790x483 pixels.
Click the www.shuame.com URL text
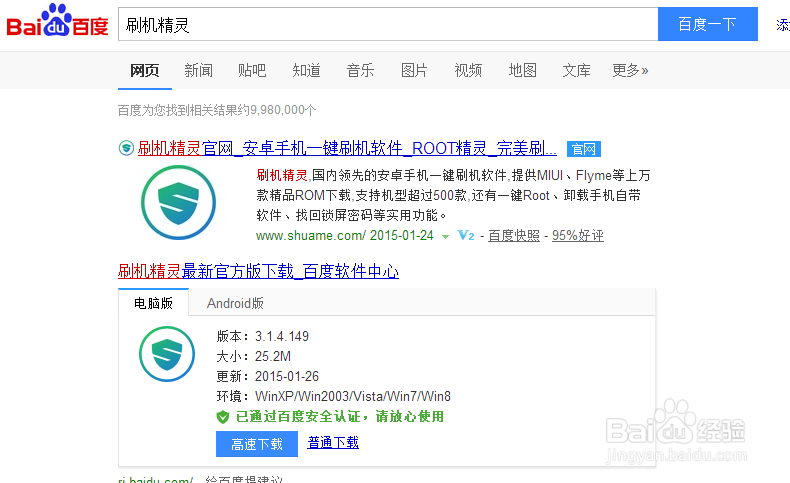click(x=311, y=236)
